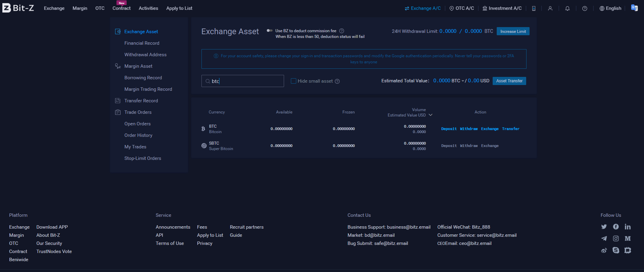Toggle BZ commission fee deduction switch

click(x=270, y=30)
